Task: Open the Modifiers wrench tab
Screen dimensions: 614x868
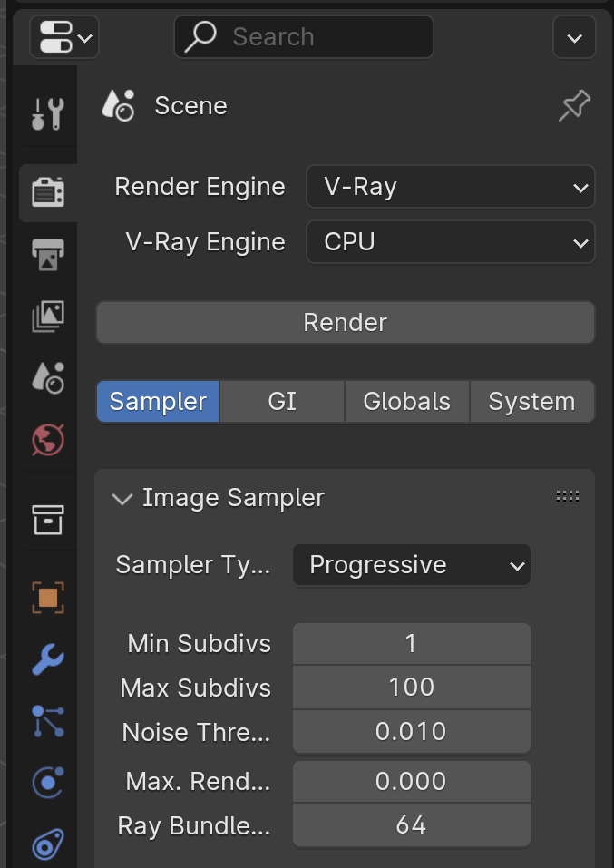Action: tap(48, 659)
